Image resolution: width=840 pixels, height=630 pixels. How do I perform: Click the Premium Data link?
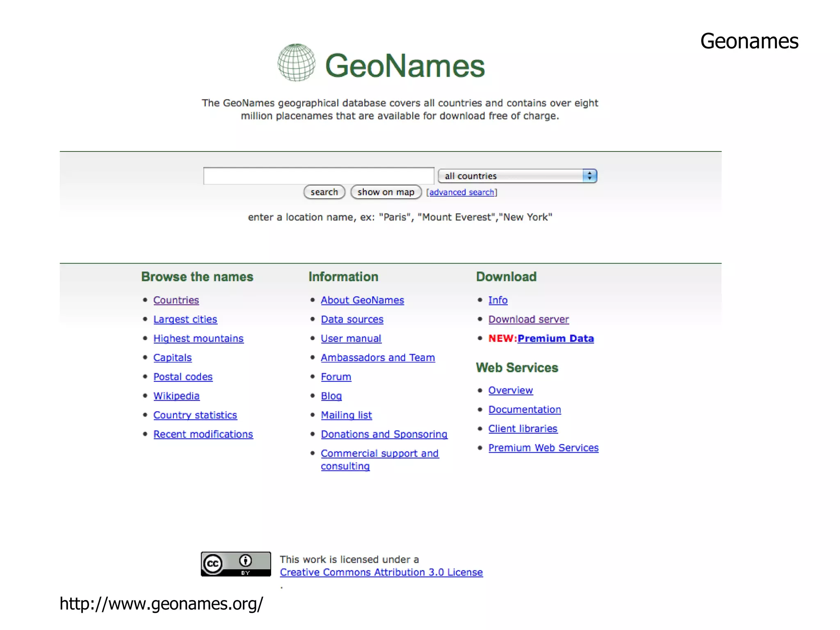click(555, 339)
